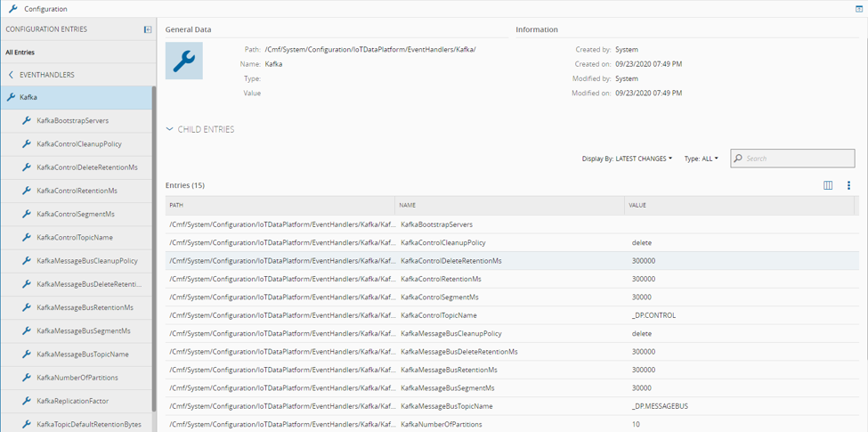Click the search magnifier icon

738,159
